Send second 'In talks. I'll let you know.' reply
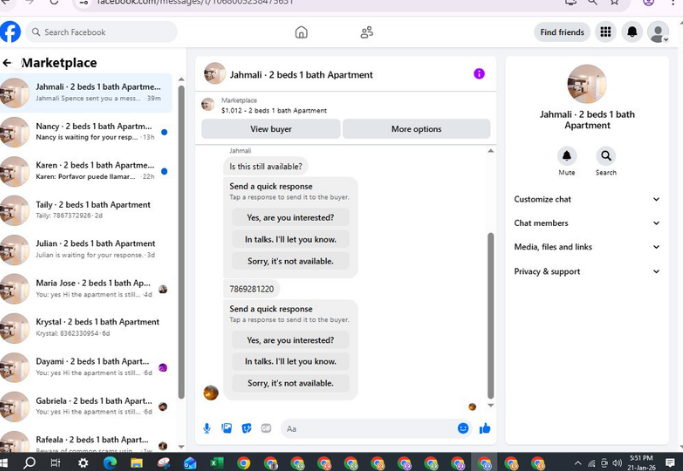683x471 pixels. (x=290, y=361)
